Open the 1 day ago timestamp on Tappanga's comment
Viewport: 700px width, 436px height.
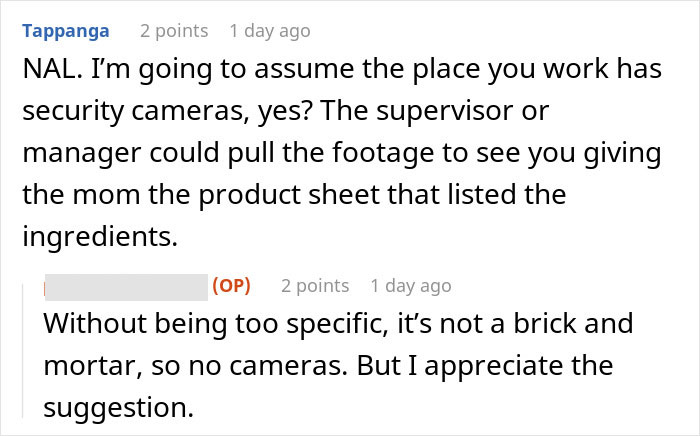pos(270,30)
